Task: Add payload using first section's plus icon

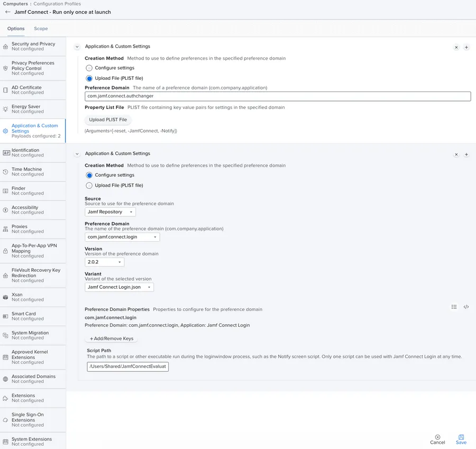Action: coord(466,48)
